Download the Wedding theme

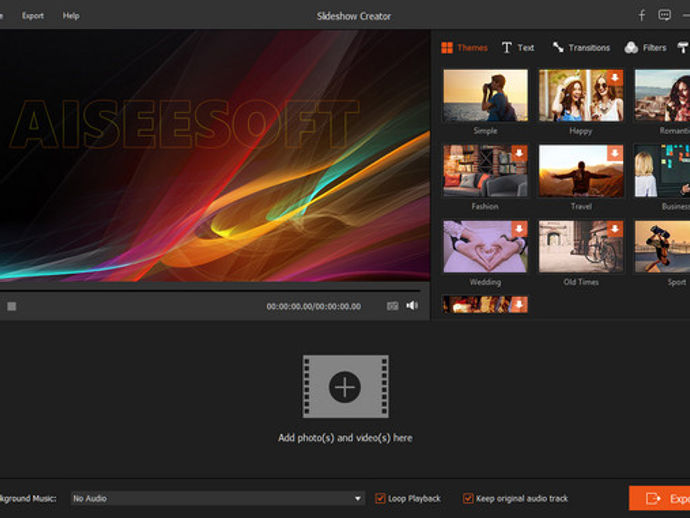519,229
